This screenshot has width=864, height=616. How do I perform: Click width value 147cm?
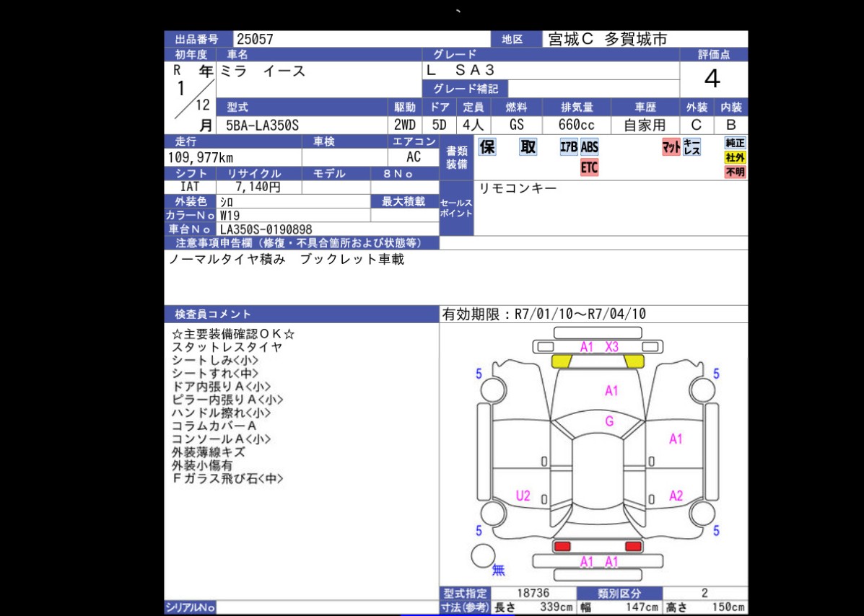pyautogui.click(x=642, y=607)
